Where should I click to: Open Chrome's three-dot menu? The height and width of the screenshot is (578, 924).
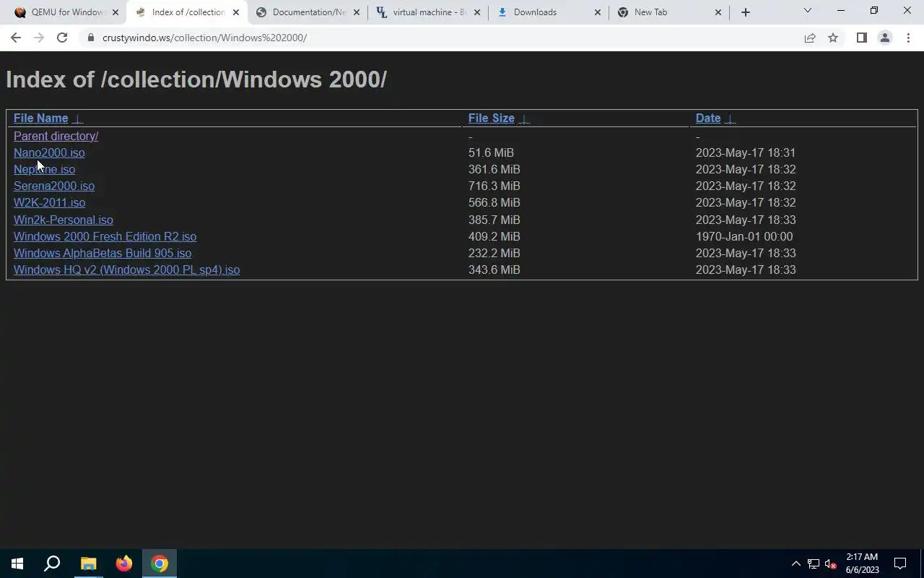(x=908, y=38)
